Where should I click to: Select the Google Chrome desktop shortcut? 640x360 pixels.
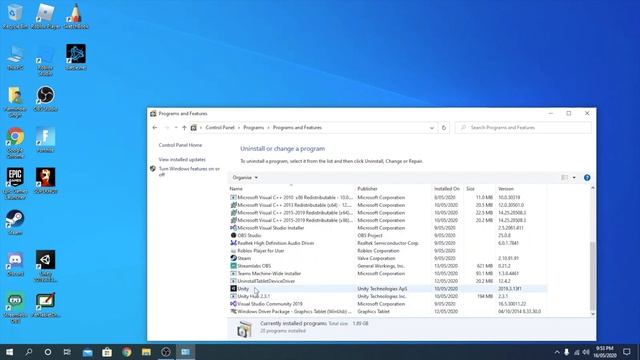click(x=15, y=143)
